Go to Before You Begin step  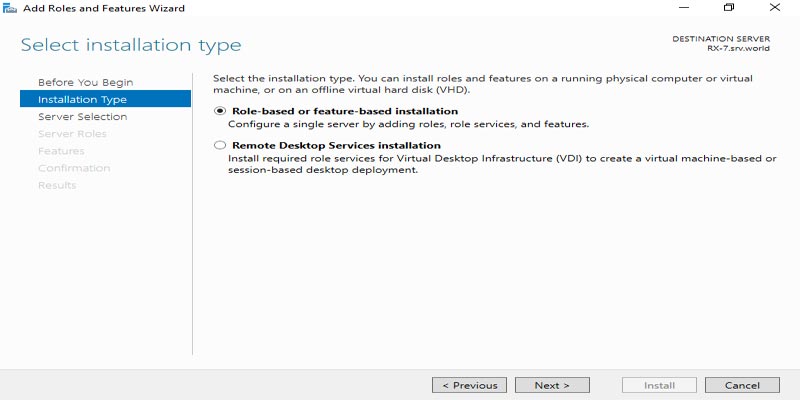click(85, 82)
